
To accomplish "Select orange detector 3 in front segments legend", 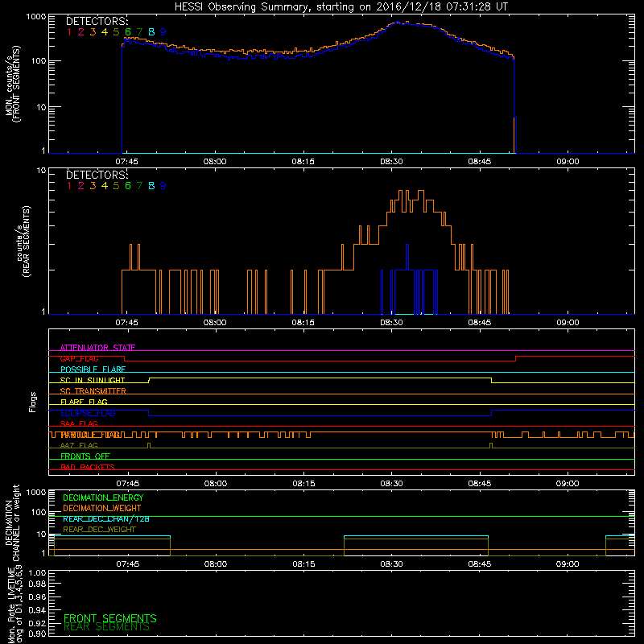I will [93, 32].
